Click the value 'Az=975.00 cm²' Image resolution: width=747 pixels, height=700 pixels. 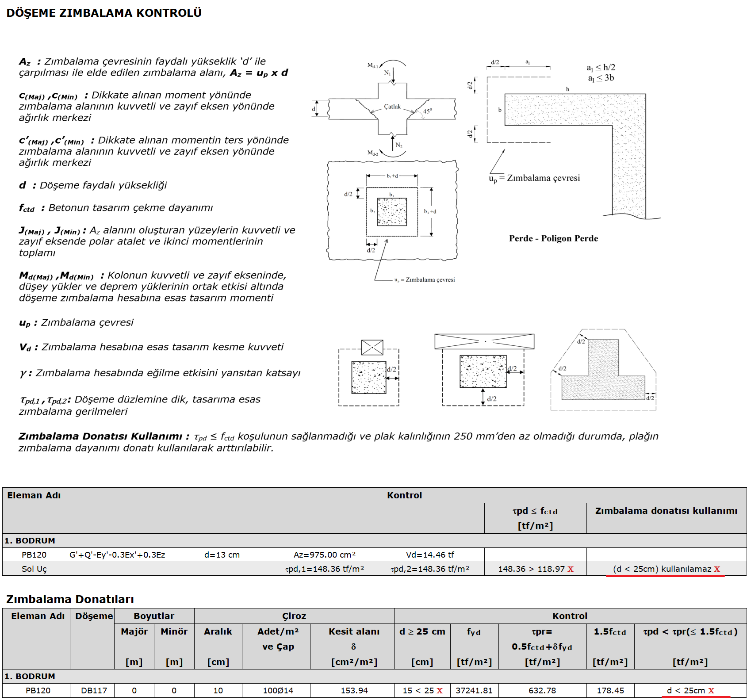pyautogui.click(x=325, y=555)
